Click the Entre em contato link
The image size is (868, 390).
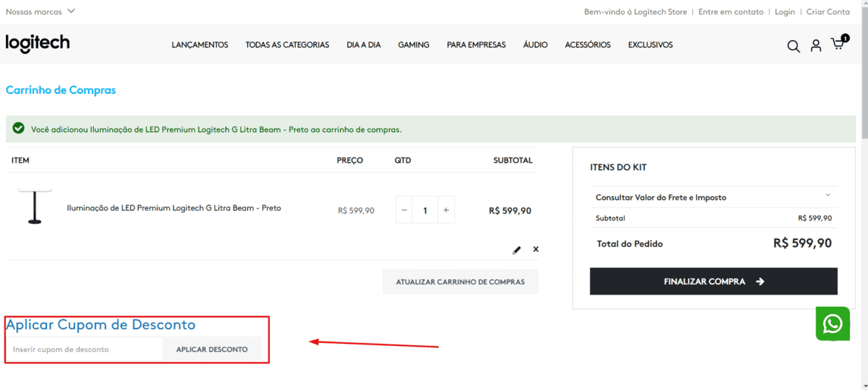click(x=731, y=11)
